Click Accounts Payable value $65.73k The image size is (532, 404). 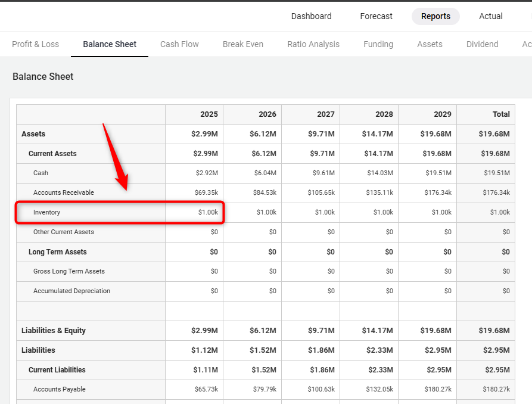click(206, 390)
